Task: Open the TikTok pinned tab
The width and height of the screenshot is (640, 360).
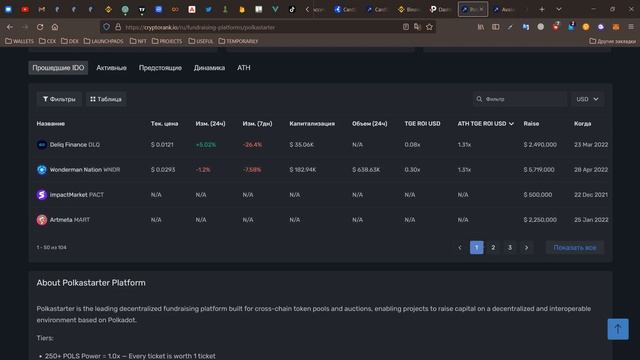Action: [x=292, y=9]
